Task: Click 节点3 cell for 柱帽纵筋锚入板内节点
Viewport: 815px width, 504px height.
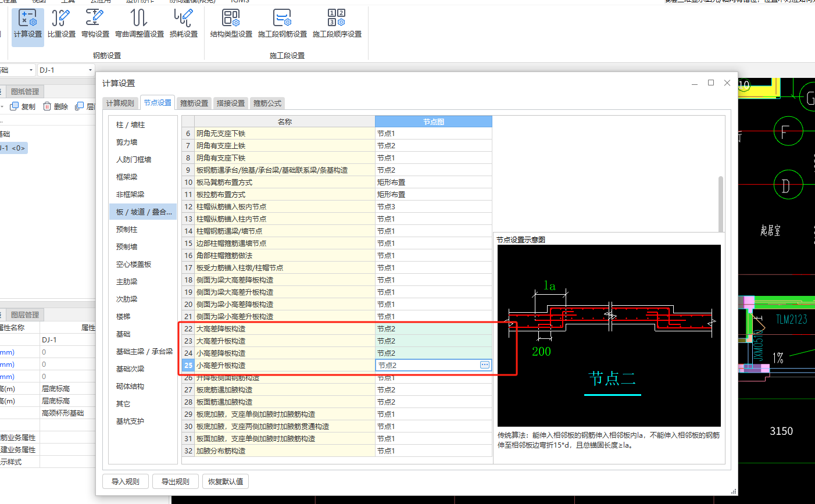Action: (434, 206)
